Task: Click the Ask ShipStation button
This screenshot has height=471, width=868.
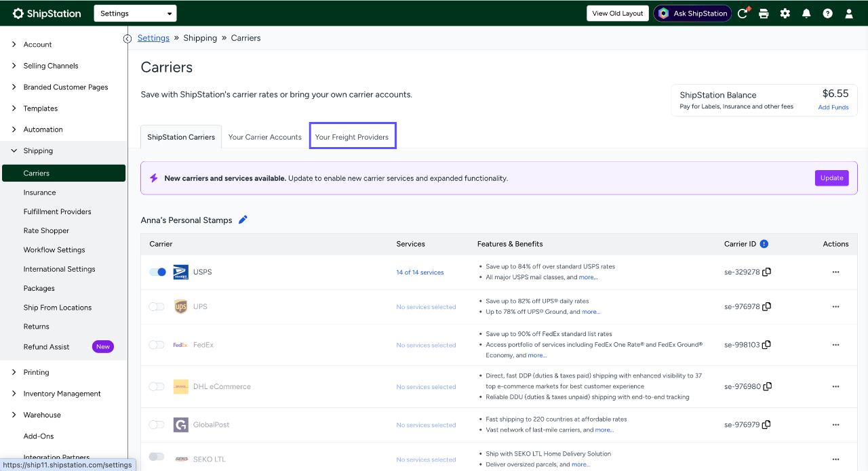Action: pos(692,14)
